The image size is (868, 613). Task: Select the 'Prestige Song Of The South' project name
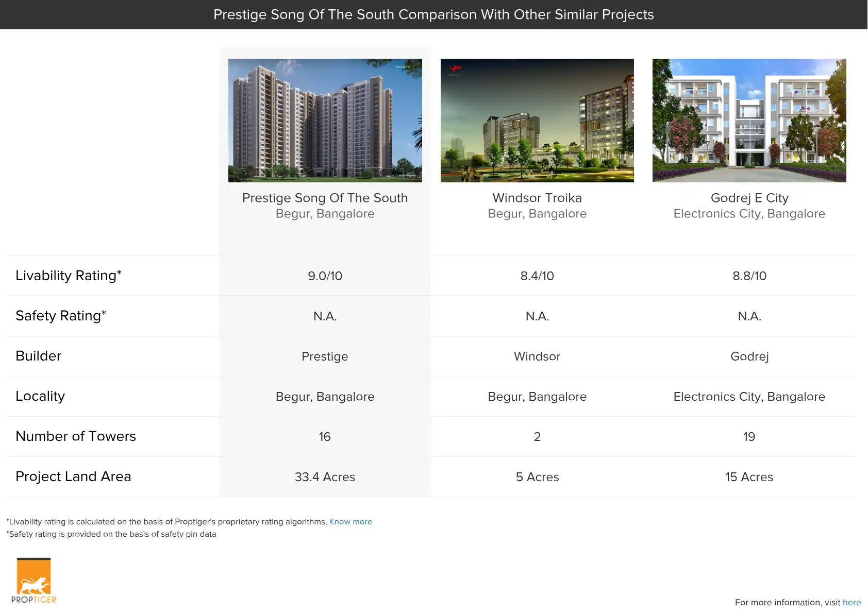coord(325,198)
